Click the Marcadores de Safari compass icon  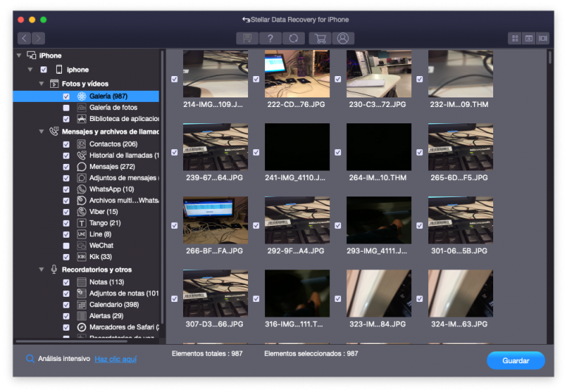point(81,327)
